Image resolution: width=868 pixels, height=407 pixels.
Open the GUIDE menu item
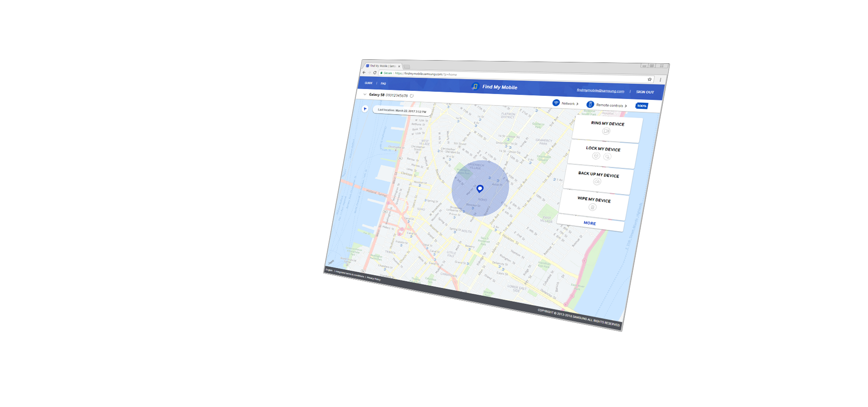368,83
